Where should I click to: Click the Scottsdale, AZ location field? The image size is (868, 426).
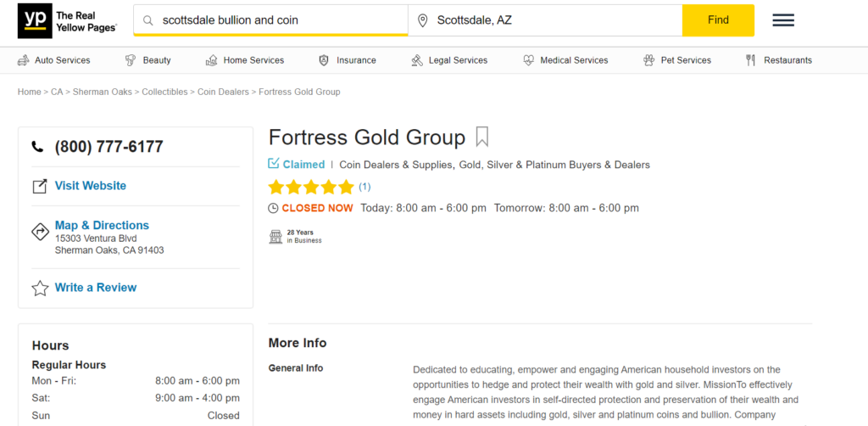click(x=545, y=20)
